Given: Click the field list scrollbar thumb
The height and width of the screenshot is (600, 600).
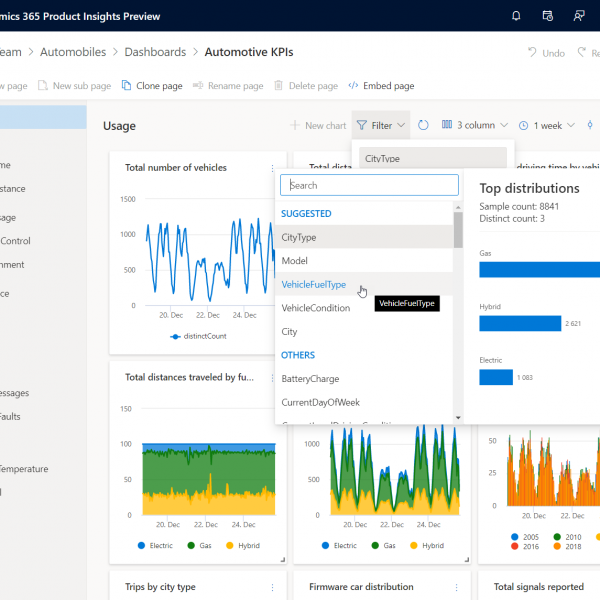Looking at the screenshot, I should click(x=458, y=230).
